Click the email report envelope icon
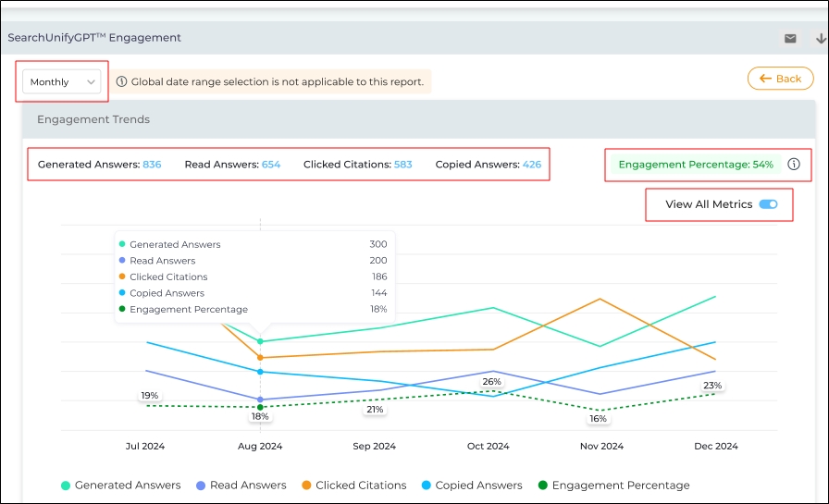The width and height of the screenshot is (829, 504). pos(790,39)
